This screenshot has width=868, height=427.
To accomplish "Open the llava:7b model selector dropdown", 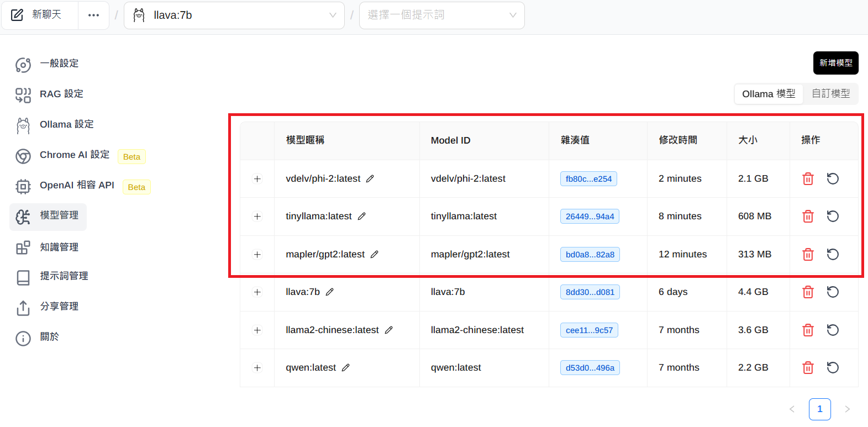I will click(234, 15).
